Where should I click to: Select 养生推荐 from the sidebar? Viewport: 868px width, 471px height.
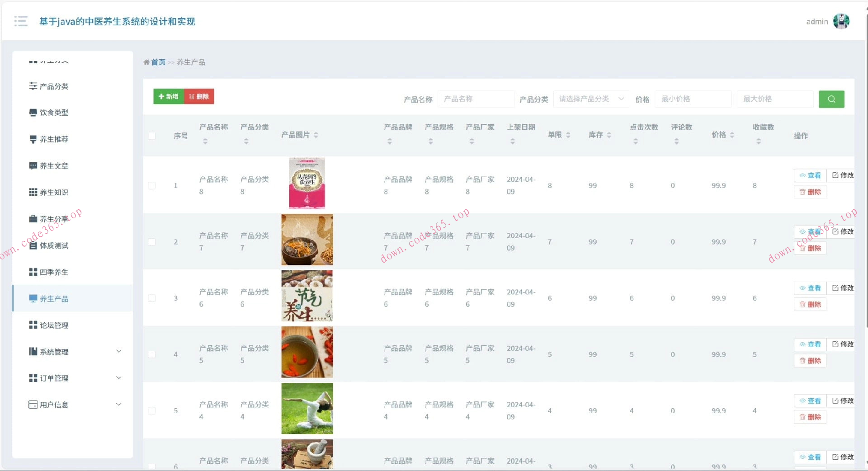tap(53, 139)
